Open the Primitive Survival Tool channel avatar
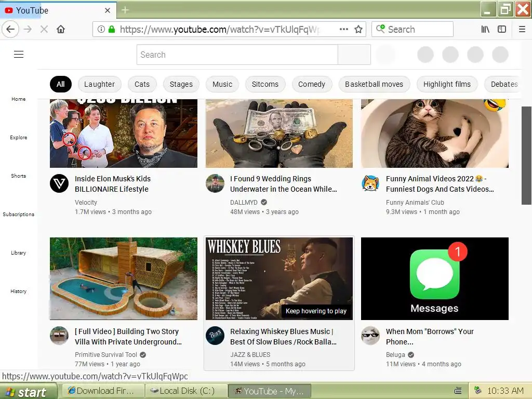 tap(59, 336)
